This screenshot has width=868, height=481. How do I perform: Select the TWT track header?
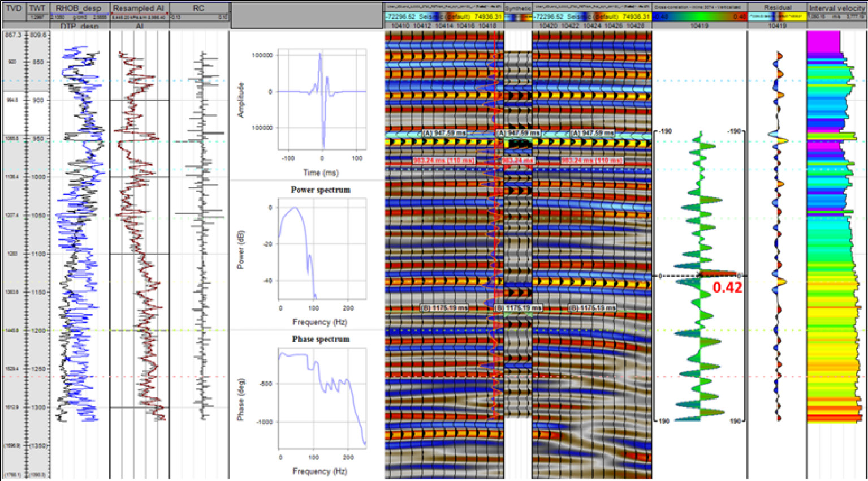(x=37, y=8)
